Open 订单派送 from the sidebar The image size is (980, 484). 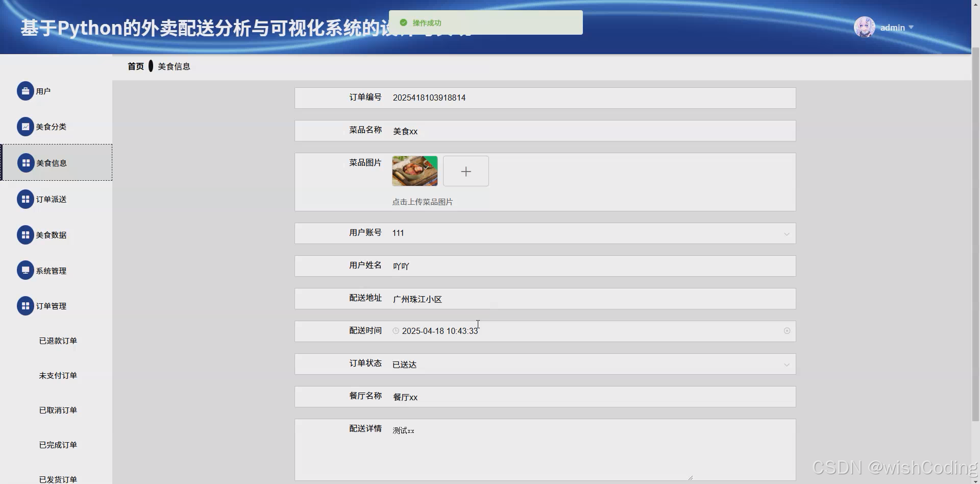click(x=26, y=199)
